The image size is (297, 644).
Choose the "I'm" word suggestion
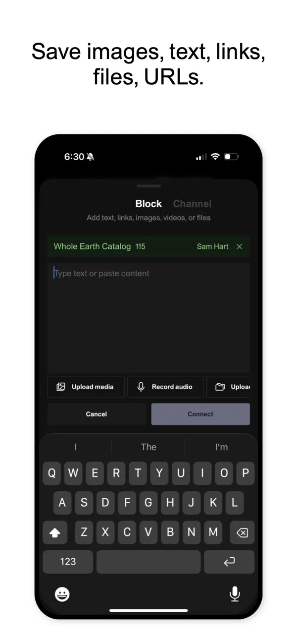(x=221, y=447)
